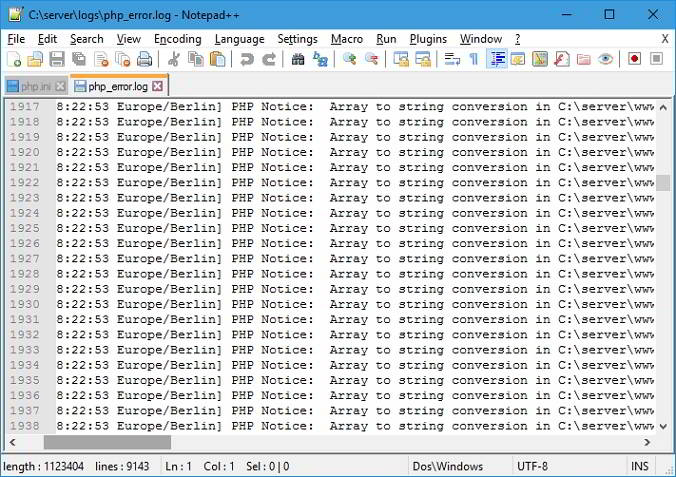The height and width of the screenshot is (477, 676).
Task: Toggle INS insert mode in status bar
Action: tap(640, 466)
